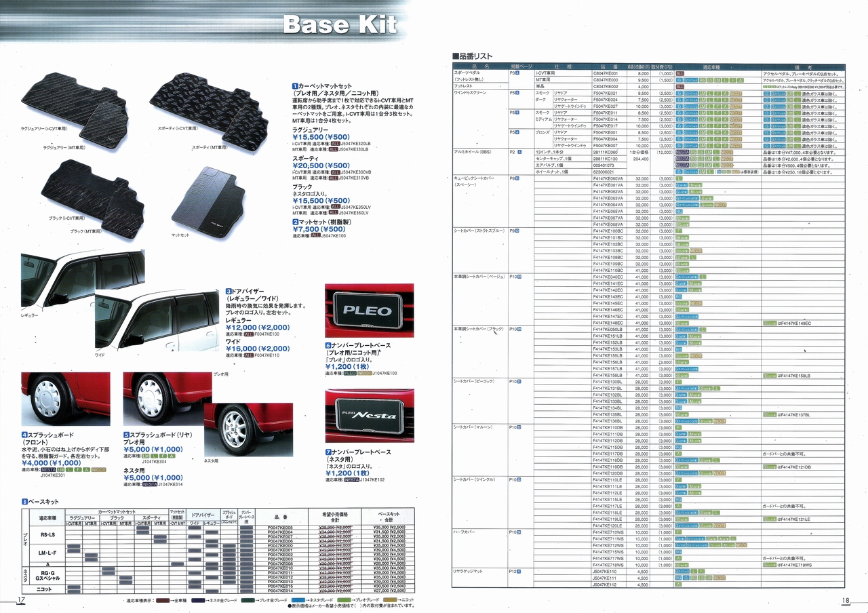Click part number J5047KE320LB
The height and width of the screenshot is (613, 868).
point(355,144)
